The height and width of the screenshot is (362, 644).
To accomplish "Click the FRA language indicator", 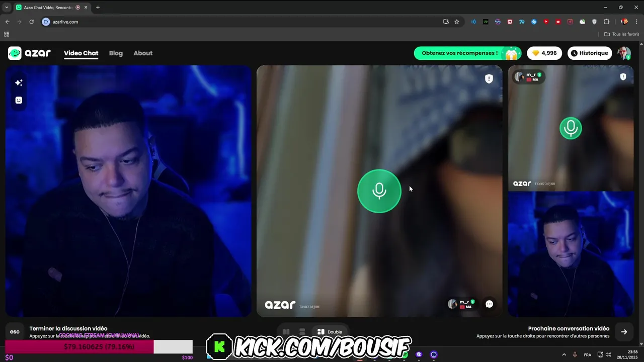I will click(588, 355).
